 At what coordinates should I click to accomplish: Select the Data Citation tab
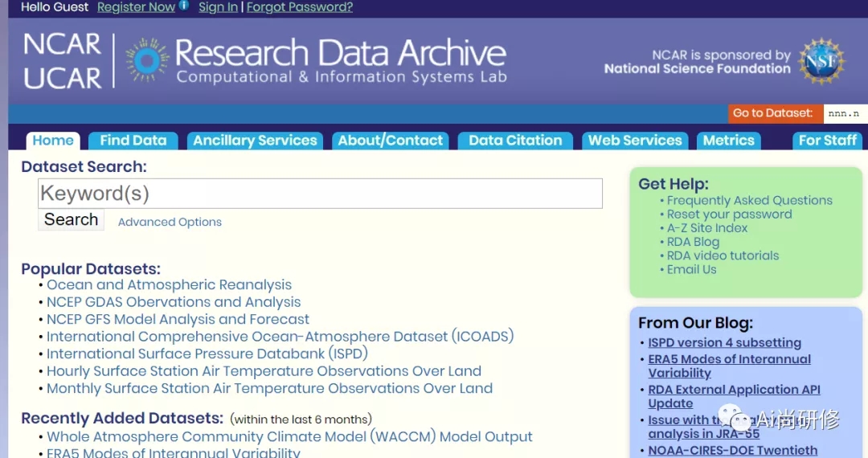515,141
